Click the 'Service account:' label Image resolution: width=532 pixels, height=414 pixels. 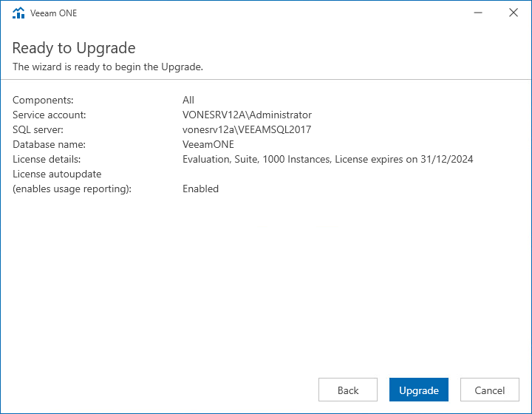[x=50, y=115]
